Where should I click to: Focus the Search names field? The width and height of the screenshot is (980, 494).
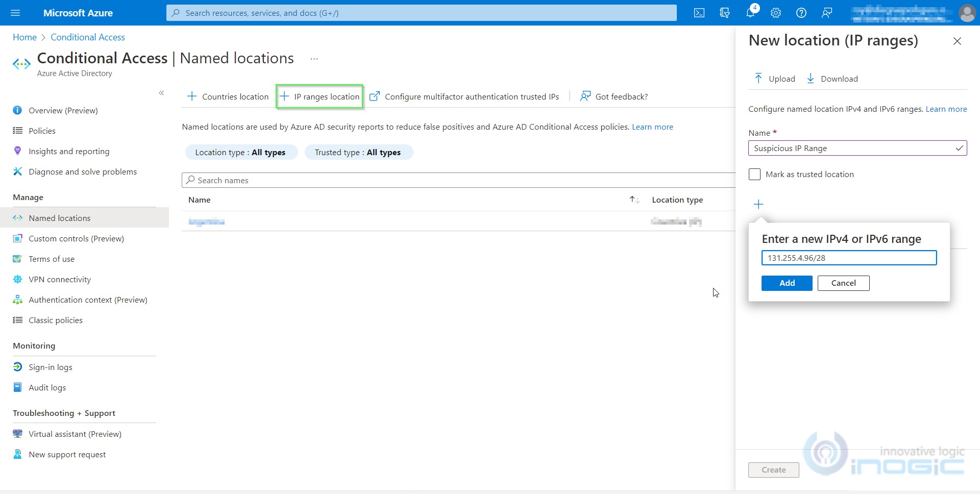458,180
